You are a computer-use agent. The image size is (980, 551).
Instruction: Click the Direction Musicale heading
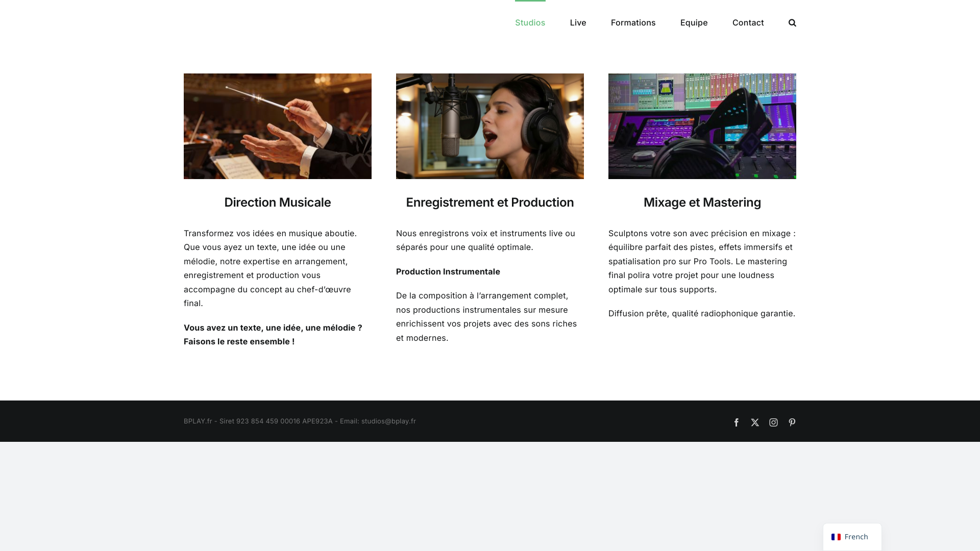point(278,203)
